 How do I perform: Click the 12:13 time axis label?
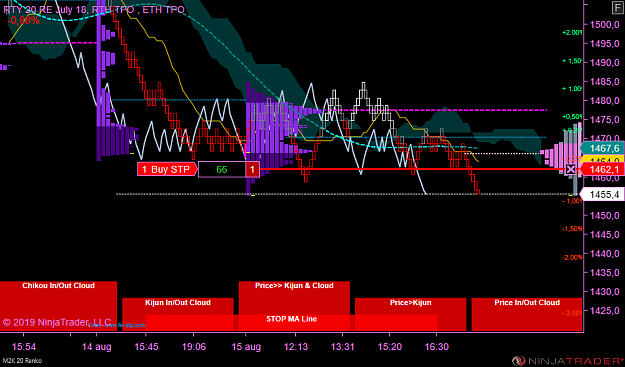tap(296, 347)
